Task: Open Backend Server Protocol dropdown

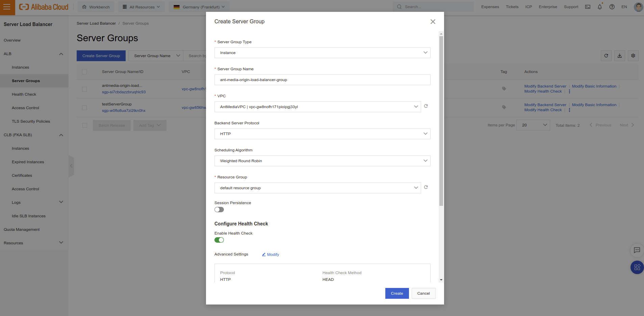Action: coord(322,134)
